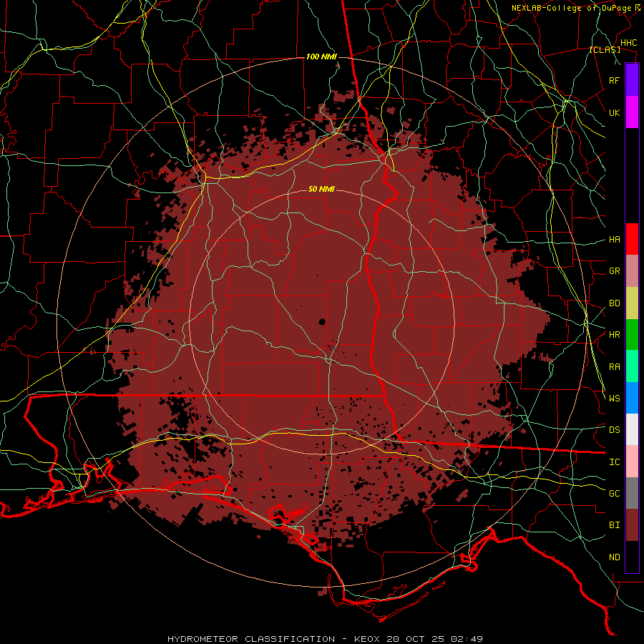Click the BI brown legend swatch
This screenshot has width=644, height=644.
coord(632,525)
